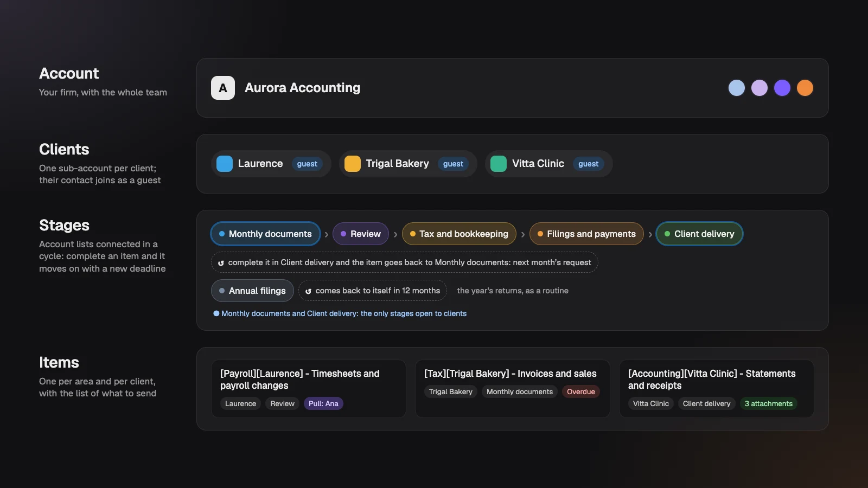The image size is (868, 488).
Task: Open the Trigal Bakery client name
Action: 398,164
